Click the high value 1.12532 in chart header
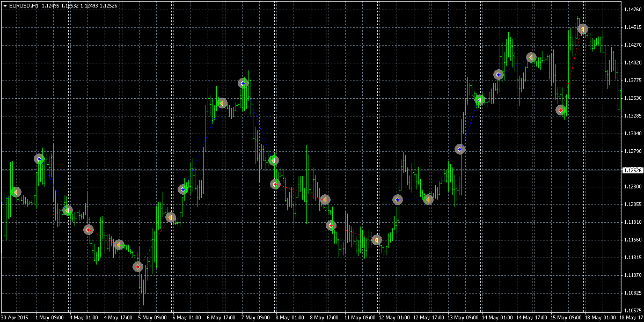Screen dimensions: 644x322 coord(70,5)
